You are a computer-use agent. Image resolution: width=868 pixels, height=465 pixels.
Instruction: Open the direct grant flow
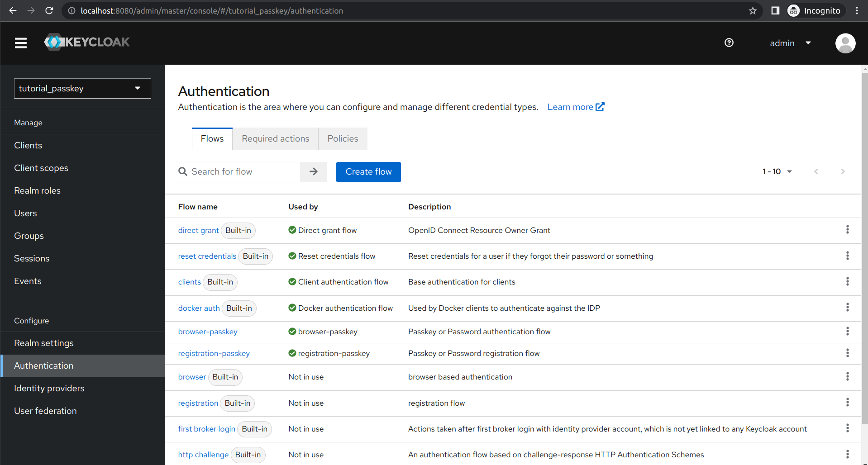pos(198,230)
